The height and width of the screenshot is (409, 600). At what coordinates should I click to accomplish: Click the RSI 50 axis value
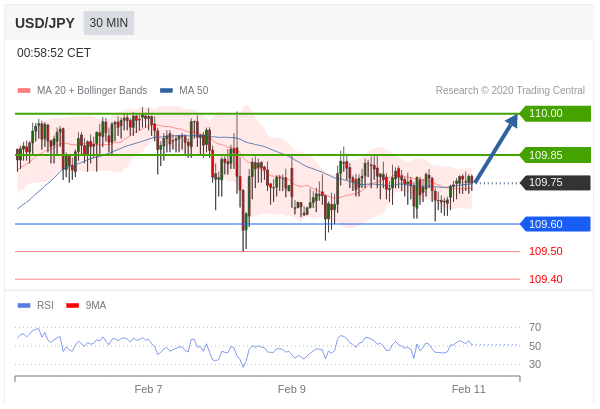click(535, 346)
